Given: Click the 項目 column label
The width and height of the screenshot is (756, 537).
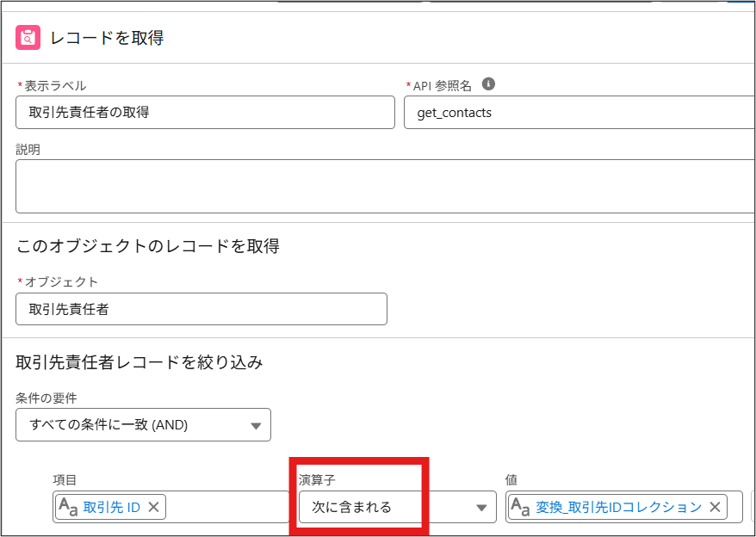Looking at the screenshot, I should coord(65,479).
